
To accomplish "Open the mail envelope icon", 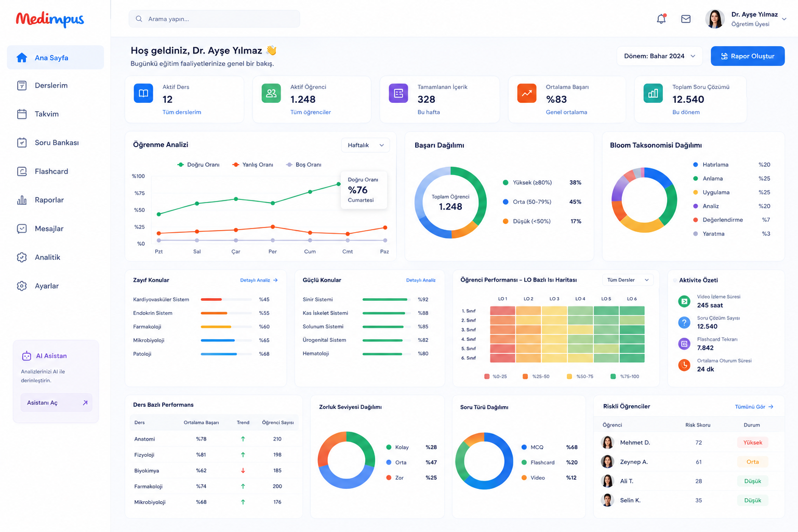I will coord(686,19).
